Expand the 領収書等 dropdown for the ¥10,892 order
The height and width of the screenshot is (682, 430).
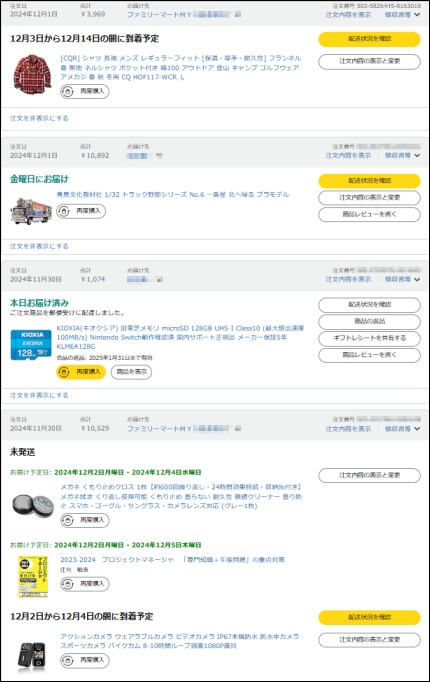pos(402,155)
